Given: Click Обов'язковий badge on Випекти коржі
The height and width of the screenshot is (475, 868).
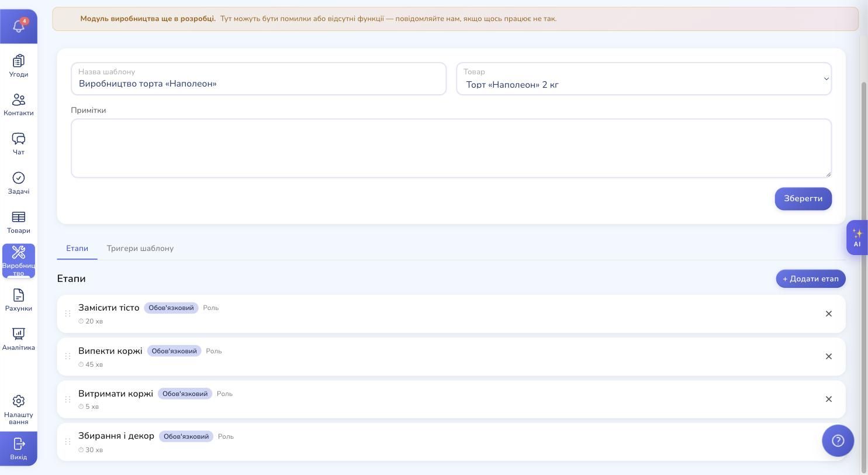Looking at the screenshot, I should (174, 351).
